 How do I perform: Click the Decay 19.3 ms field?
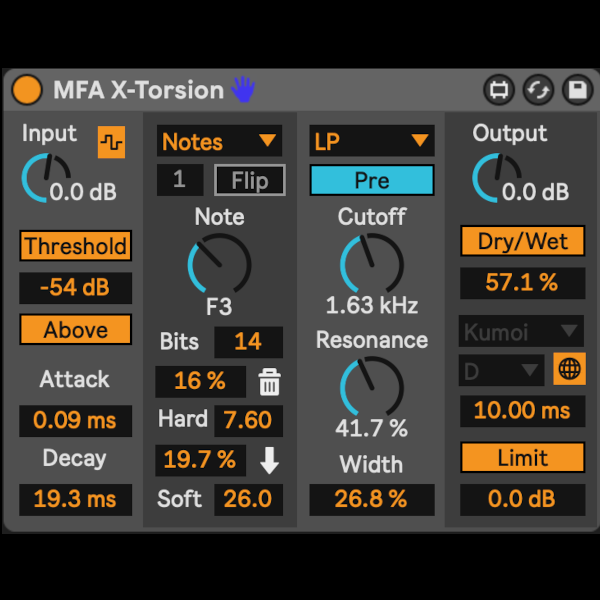click(x=76, y=500)
